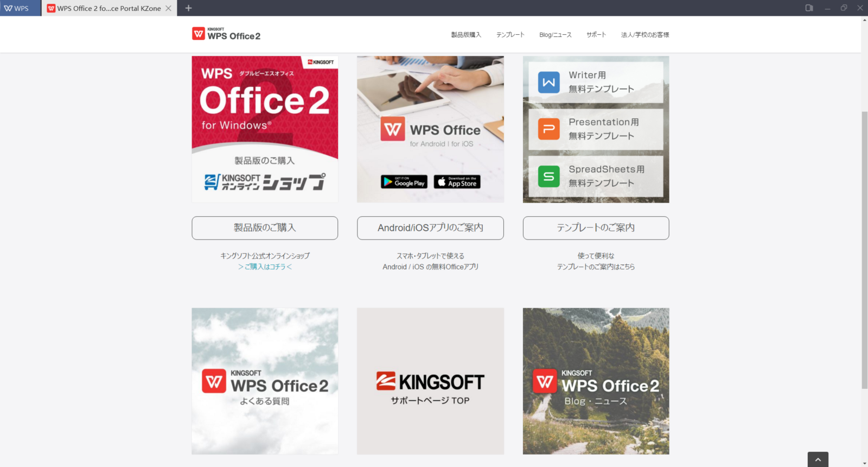Select 法人/学校のお客様 in the navigation
The height and width of the screenshot is (467, 868).
(x=645, y=35)
